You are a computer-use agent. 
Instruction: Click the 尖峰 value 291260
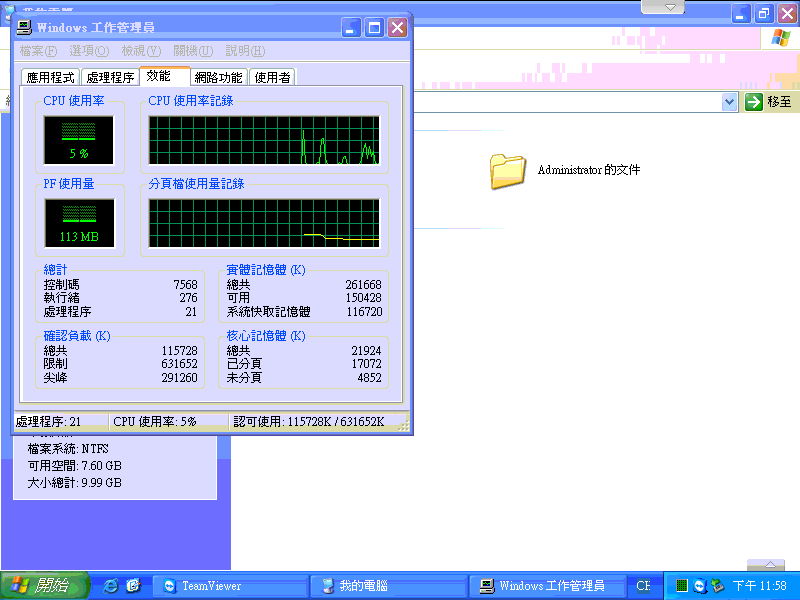[x=179, y=378]
